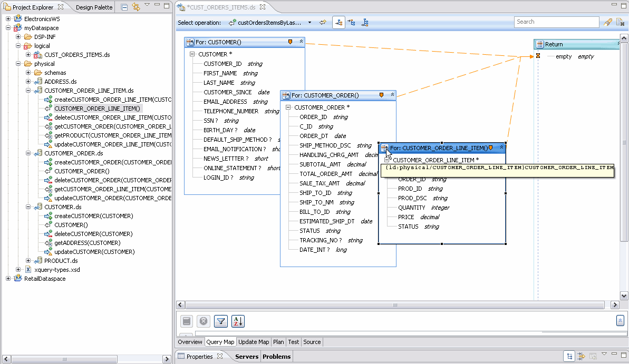Click the orange marker on For: CUSTOMER_ORDER_LINE_ITEM() header
This screenshot has height=364, width=629.
click(x=491, y=148)
